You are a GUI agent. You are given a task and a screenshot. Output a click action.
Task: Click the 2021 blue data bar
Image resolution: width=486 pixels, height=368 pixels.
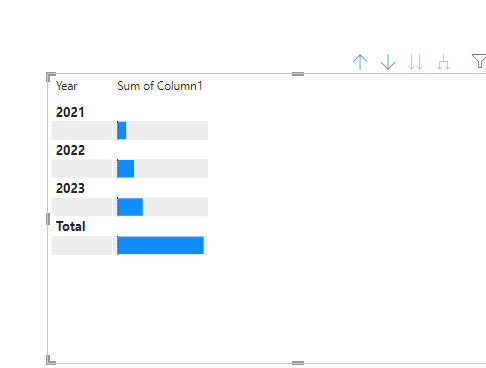122,130
